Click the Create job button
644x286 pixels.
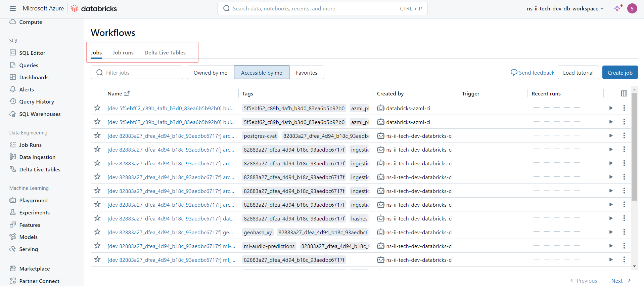[620, 73]
